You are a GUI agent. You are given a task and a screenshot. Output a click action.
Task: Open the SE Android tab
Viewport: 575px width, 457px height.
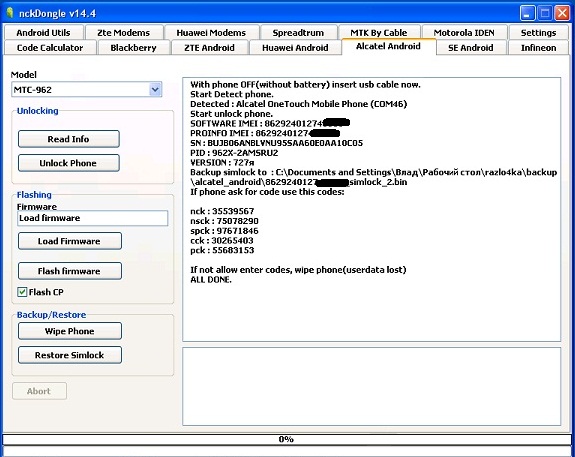[471, 48]
